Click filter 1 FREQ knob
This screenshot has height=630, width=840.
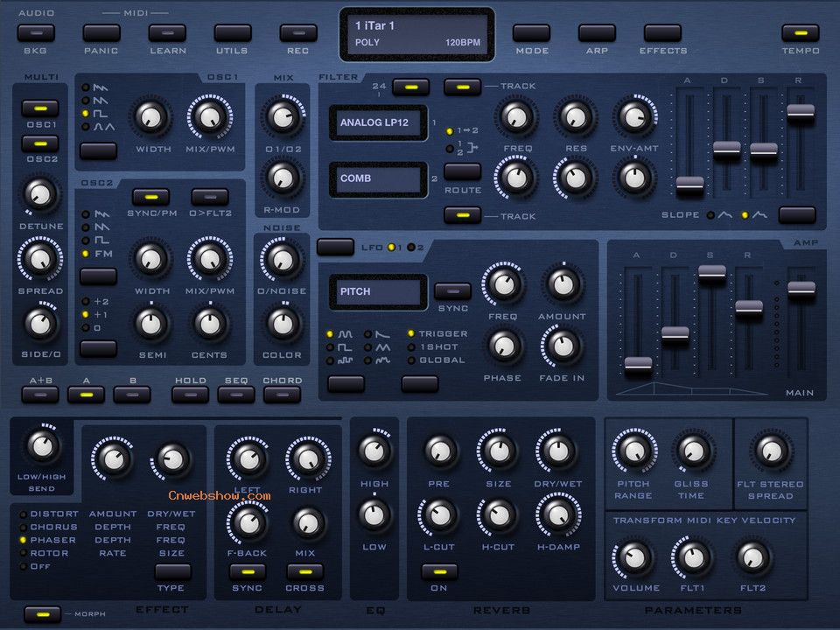coord(517,116)
